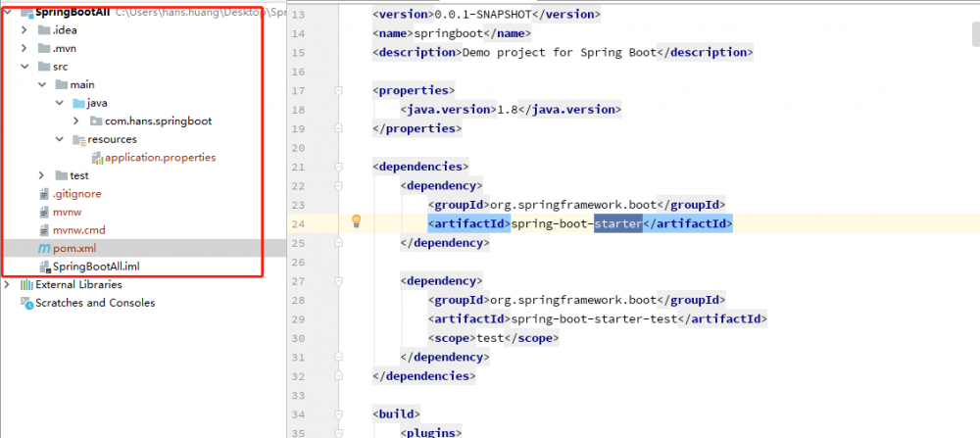The image size is (980, 438).
Task: Click 'org.springframework.boot' on line 23
Action: [572, 205]
